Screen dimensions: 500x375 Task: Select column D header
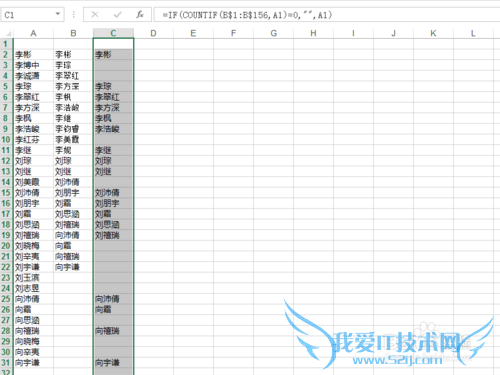pos(153,33)
